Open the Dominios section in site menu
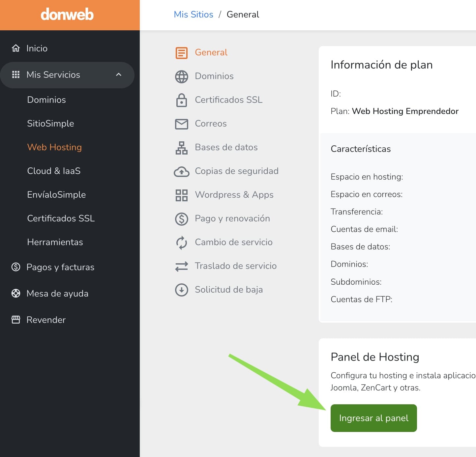Viewport: 476px width, 457px height. click(214, 76)
